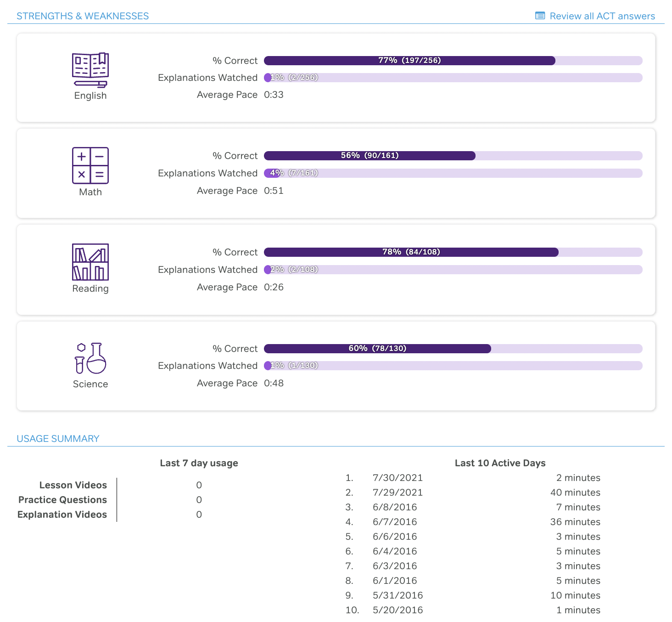Click the Science 60% Correct bar

377,349
